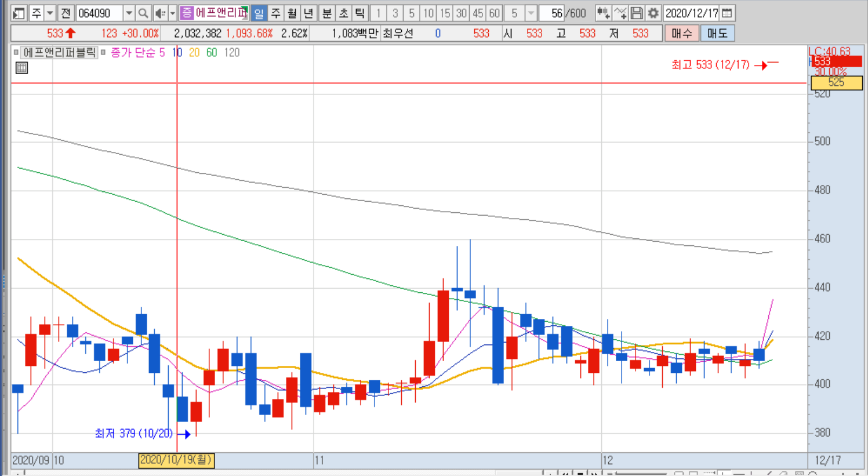Click the current price 533 with up arrow
This screenshot has width=868, height=476.
pos(61,34)
